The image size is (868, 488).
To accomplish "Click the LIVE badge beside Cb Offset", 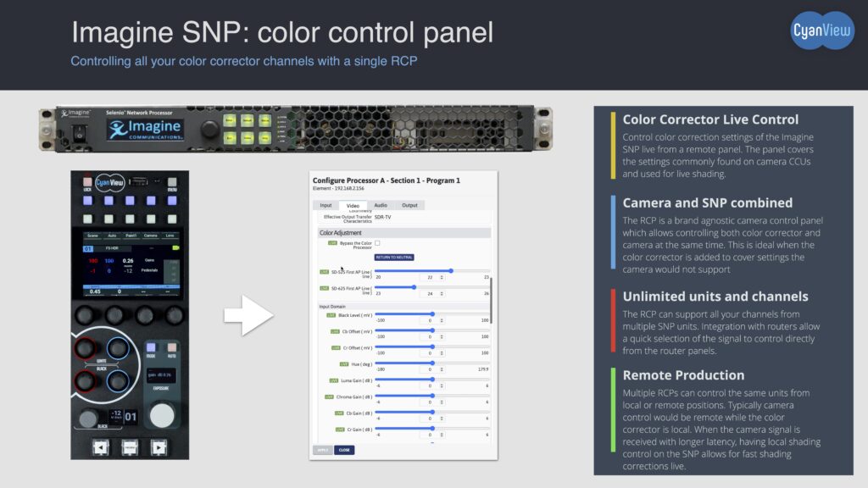I will pyautogui.click(x=335, y=331).
